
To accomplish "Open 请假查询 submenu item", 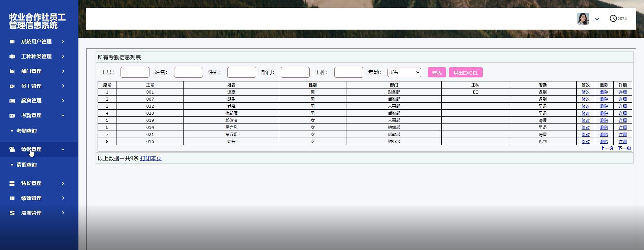I will [27, 165].
